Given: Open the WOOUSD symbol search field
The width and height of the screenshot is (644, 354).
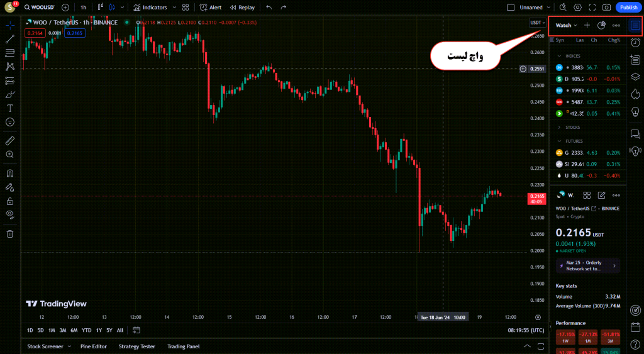Looking at the screenshot, I should [x=40, y=8].
